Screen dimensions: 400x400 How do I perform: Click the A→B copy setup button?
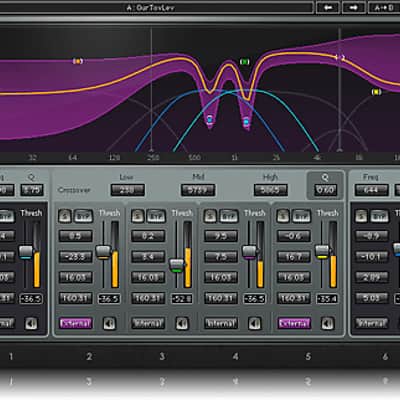click(385, 8)
